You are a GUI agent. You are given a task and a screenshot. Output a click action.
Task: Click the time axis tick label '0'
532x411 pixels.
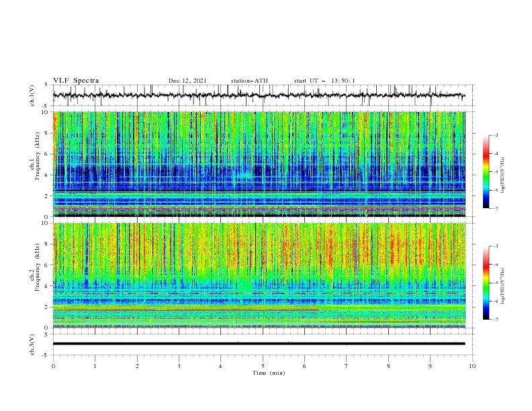[53, 366]
